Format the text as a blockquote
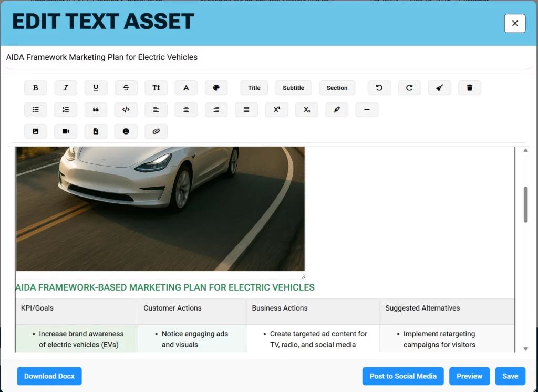Viewport: 538px width, 392px height. (x=96, y=110)
